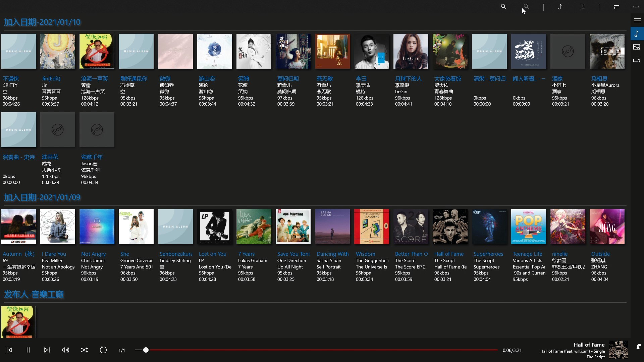This screenshot has width=644, height=362.
Task: Open the 觅相思 album cover
Action: pos(607,51)
